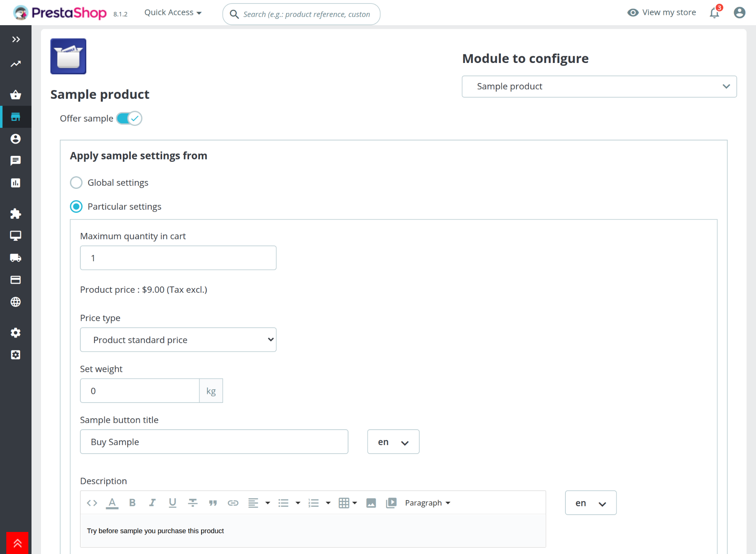Click the blockquote icon
The width and height of the screenshot is (756, 554).
pyautogui.click(x=213, y=502)
